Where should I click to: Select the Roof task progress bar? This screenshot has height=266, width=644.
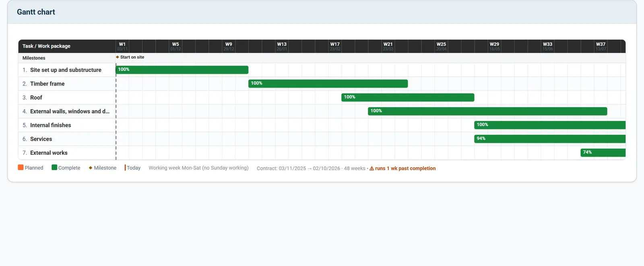408,97
